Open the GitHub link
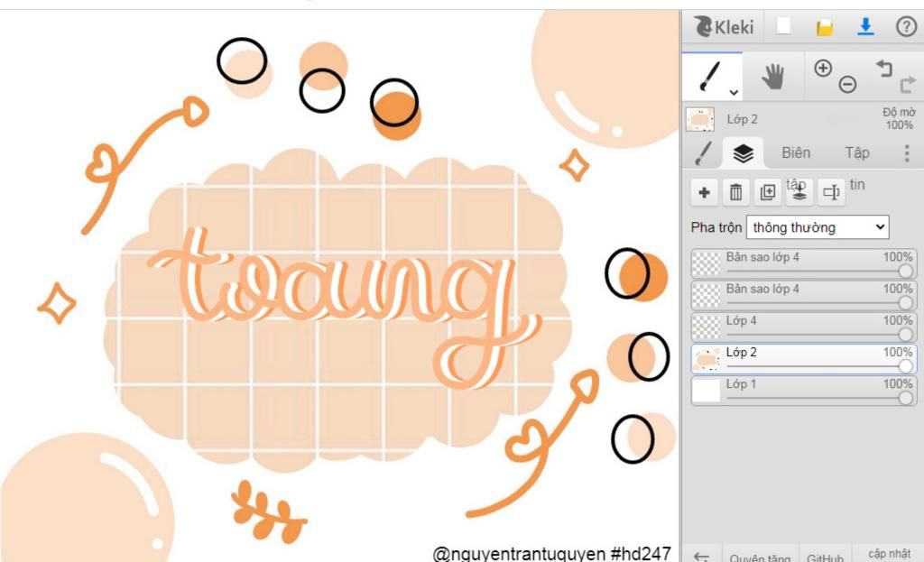The height and width of the screenshot is (562, 924). tap(825, 557)
